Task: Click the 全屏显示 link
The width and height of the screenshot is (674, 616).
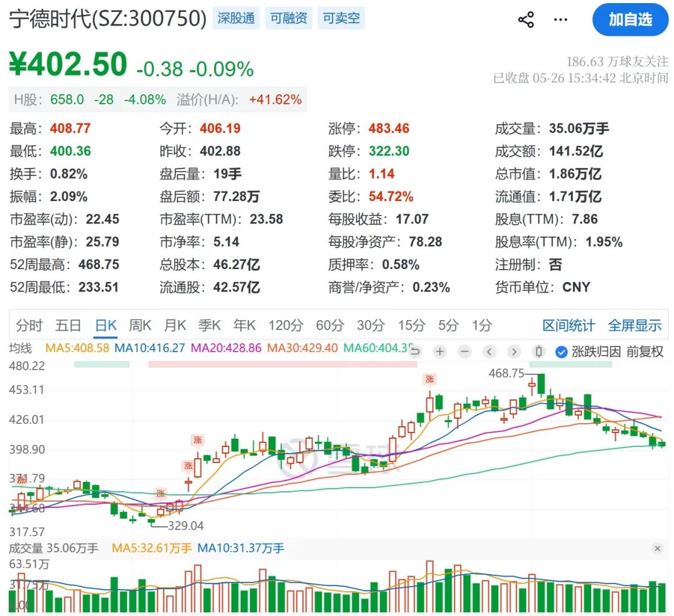Action: pos(635,325)
